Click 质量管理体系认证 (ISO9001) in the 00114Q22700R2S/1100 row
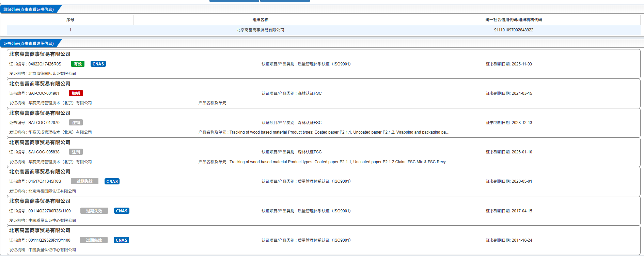Image resolution: width=644 pixels, height=256 pixels. 325,211
